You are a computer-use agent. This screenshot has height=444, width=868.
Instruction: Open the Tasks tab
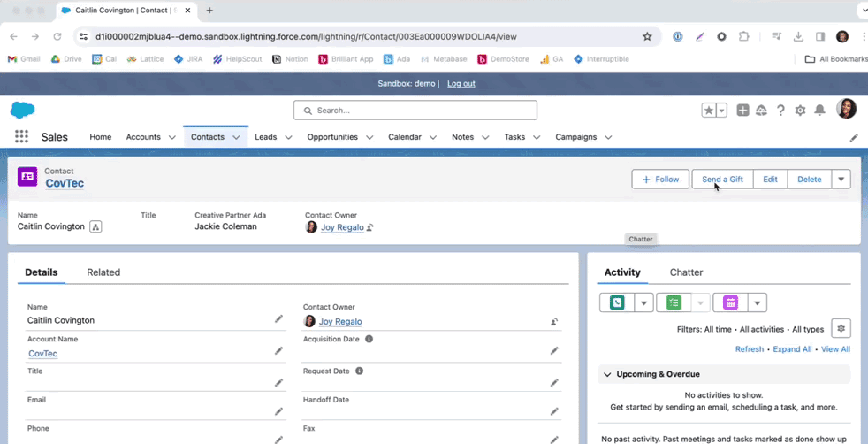tap(514, 137)
